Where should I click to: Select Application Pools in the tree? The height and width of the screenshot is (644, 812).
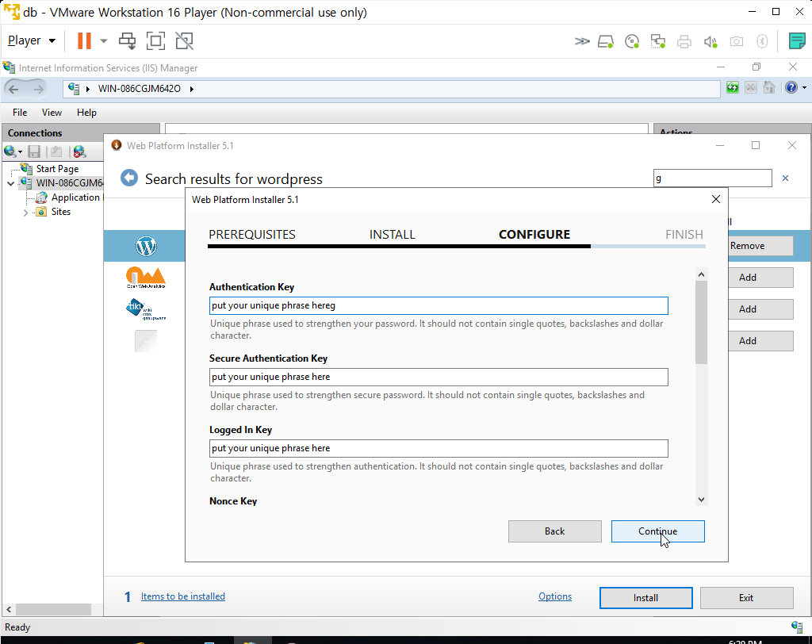click(75, 197)
